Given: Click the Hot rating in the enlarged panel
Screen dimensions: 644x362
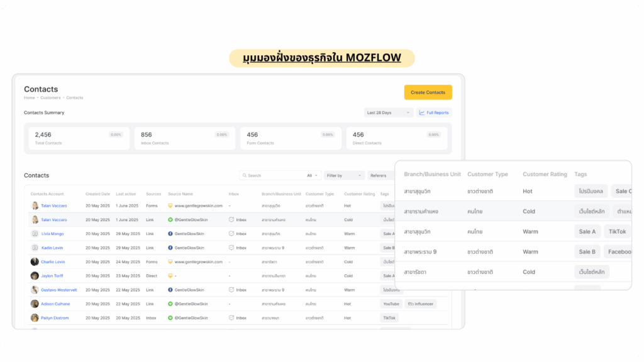Looking at the screenshot, I should pyautogui.click(x=528, y=191).
